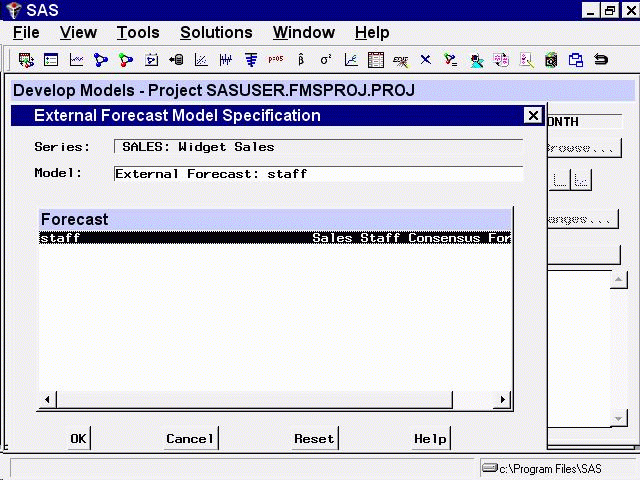Click the scatter plot with line icon
This screenshot has height=480, width=640.
point(201,60)
